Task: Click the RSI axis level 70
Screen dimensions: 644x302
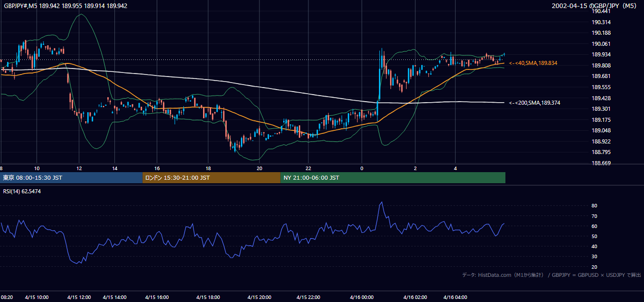Action: pyautogui.click(x=595, y=216)
